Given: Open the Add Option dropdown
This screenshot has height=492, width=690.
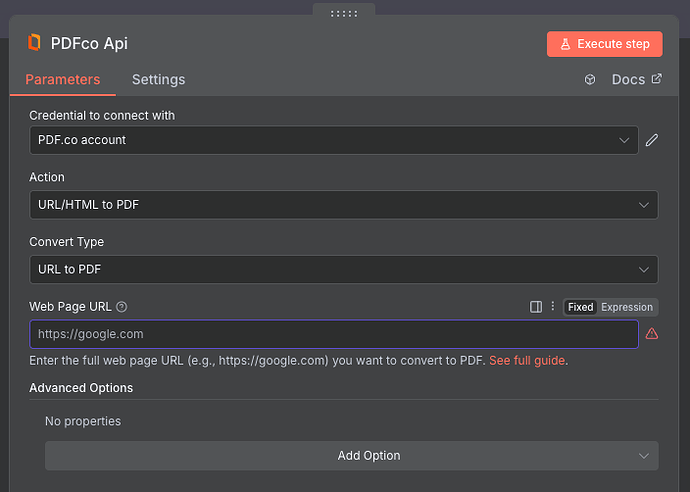Looking at the screenshot, I should point(352,456).
